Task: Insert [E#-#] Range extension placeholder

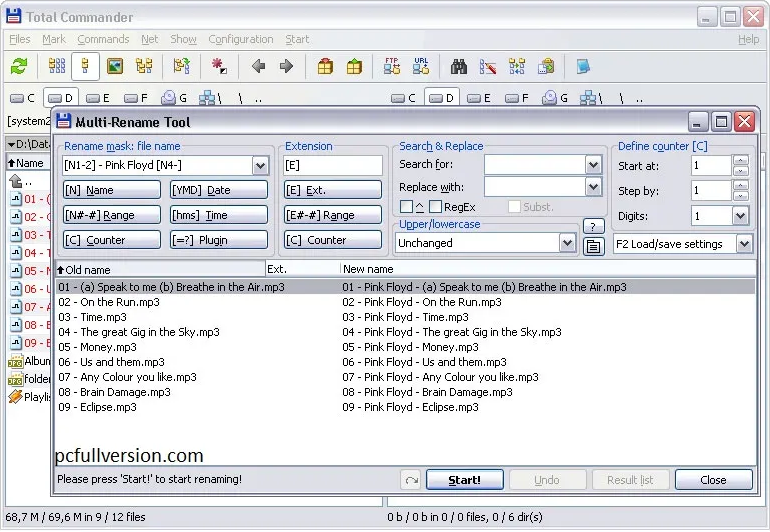Action: pos(333,215)
